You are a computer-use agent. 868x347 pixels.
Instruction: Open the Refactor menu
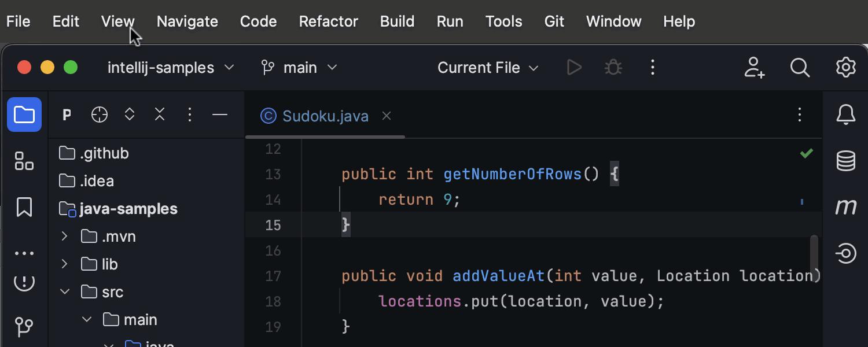pyautogui.click(x=328, y=21)
